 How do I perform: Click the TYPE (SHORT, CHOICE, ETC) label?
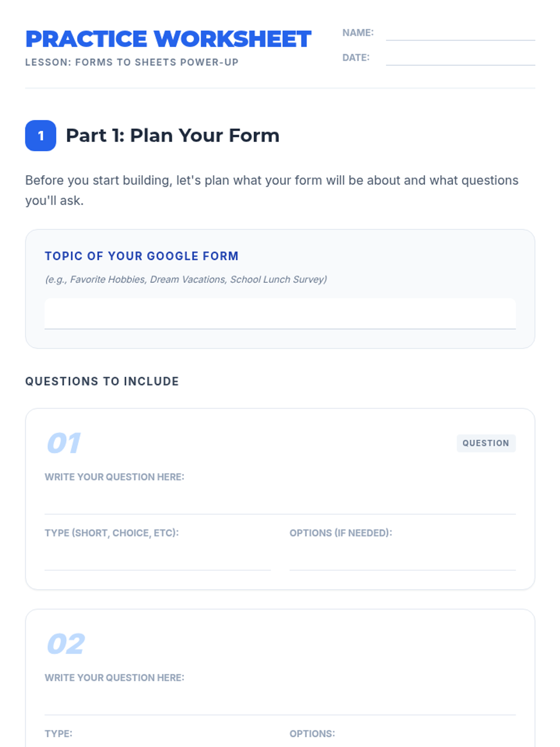tap(112, 533)
